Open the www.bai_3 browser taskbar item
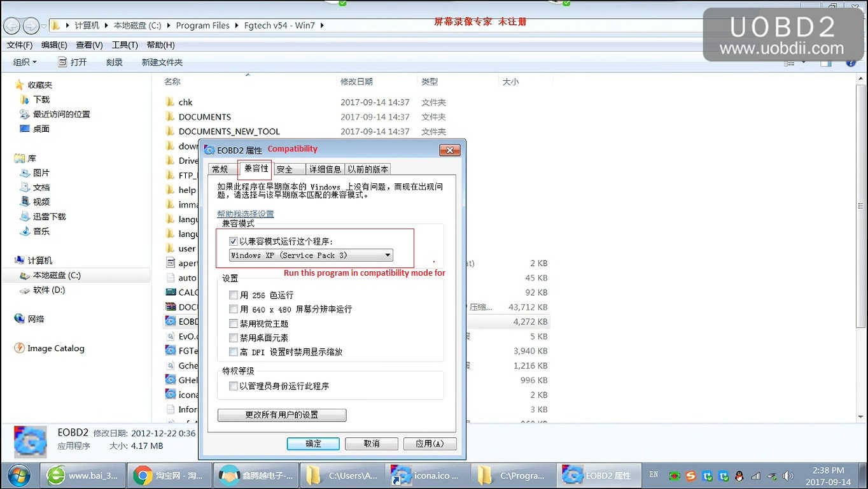The height and width of the screenshot is (489, 868). click(x=83, y=476)
